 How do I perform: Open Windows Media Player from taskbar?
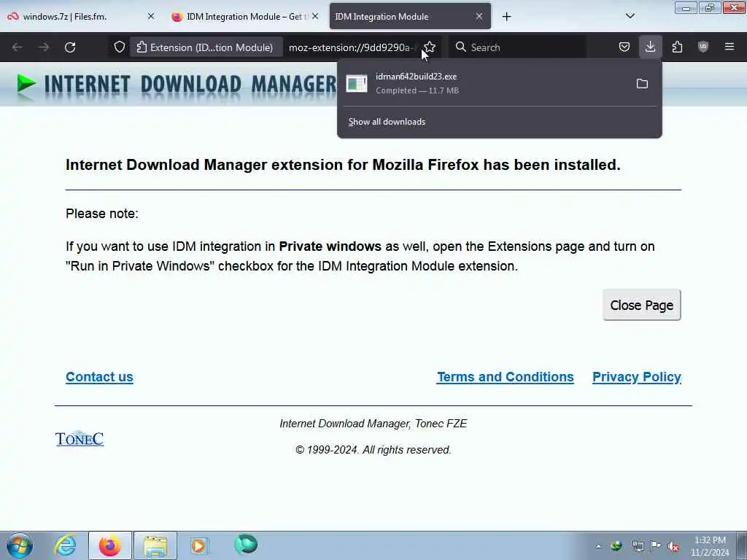point(198,545)
